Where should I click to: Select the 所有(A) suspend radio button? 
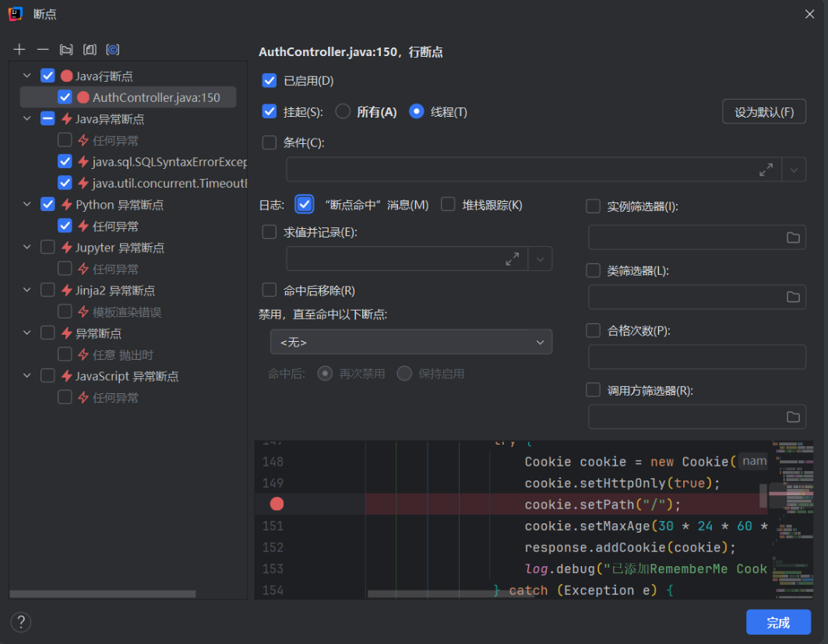(x=343, y=111)
